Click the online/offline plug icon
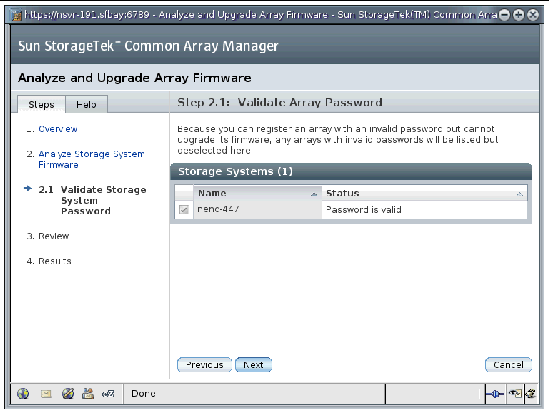Screen dimensions: 549x414 [495, 394]
